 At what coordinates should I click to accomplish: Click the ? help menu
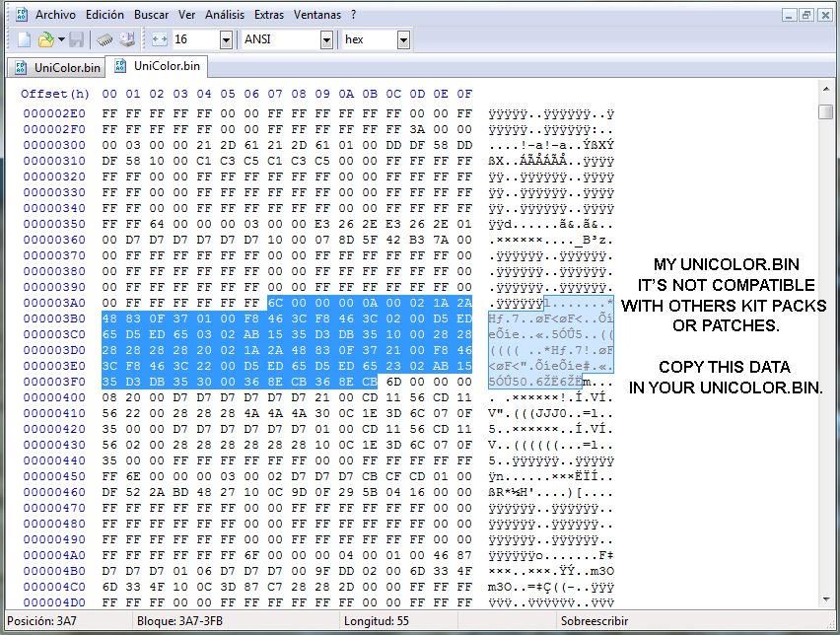(353, 15)
